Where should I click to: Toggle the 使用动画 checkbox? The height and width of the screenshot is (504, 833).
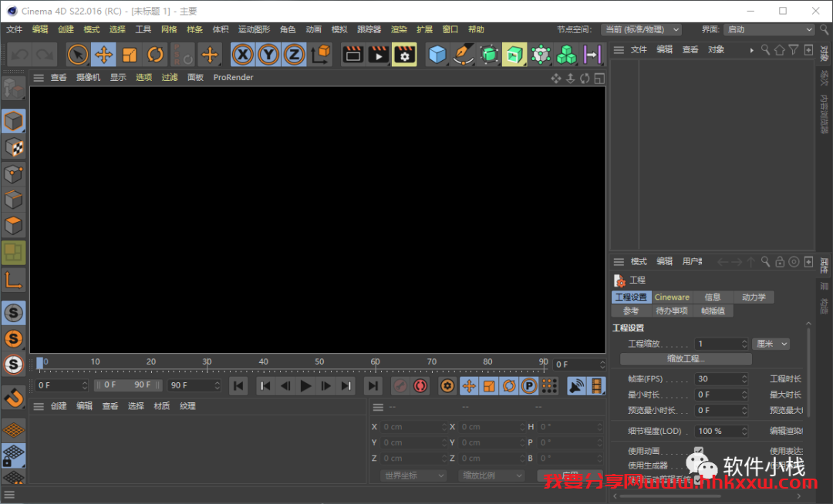click(x=699, y=451)
